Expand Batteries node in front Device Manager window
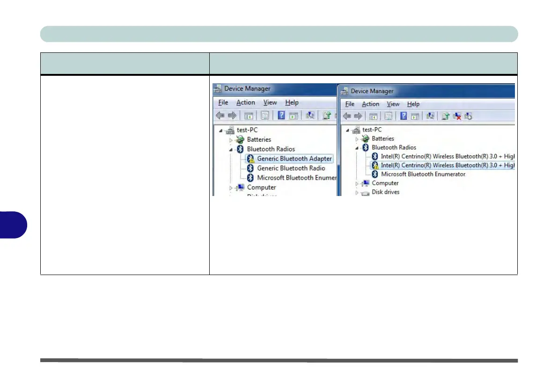This screenshot has height=392, width=558. [x=357, y=139]
